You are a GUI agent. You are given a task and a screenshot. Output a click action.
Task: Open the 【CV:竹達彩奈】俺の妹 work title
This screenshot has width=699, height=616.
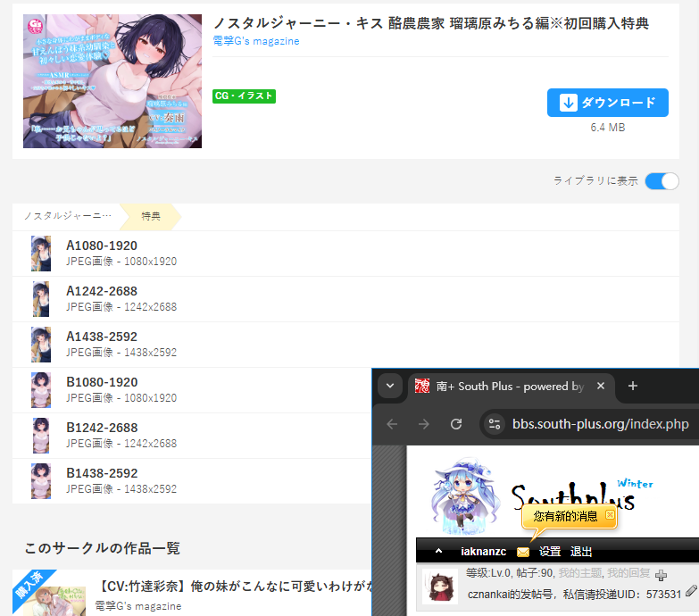233,587
